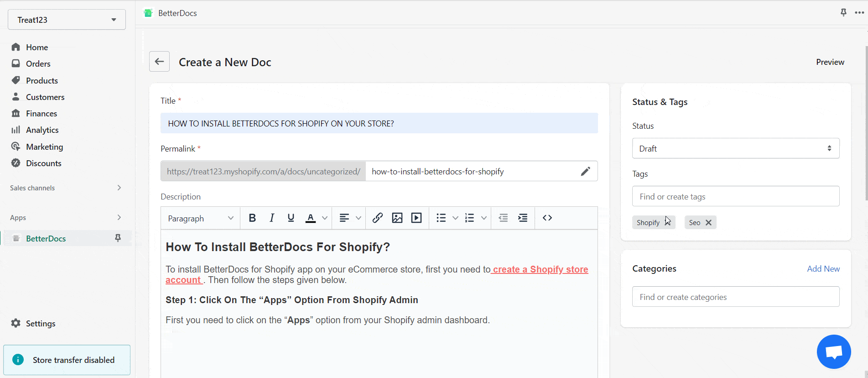868x378 pixels.
Task: Go to Home in the sidebar
Action: click(36, 47)
